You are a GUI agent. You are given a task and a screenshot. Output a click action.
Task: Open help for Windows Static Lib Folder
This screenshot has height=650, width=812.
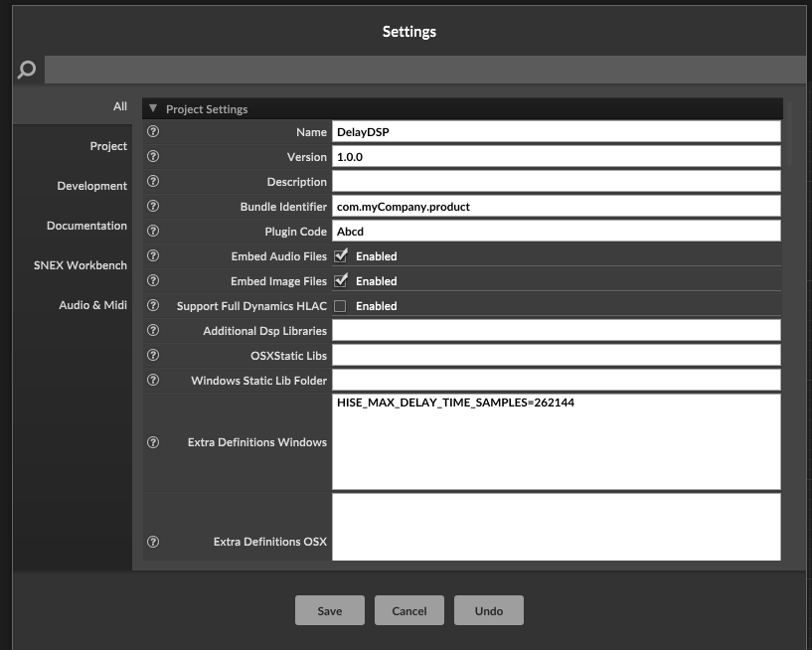click(x=153, y=380)
